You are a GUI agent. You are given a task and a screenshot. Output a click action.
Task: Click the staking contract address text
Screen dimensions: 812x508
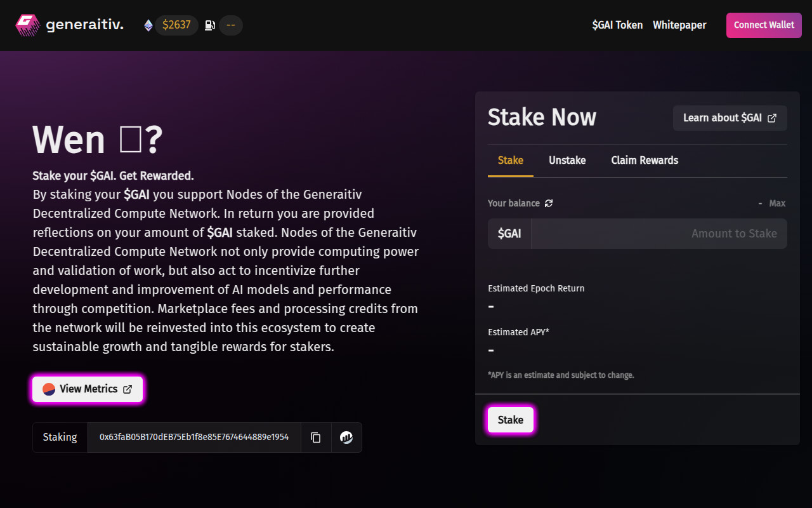point(194,438)
